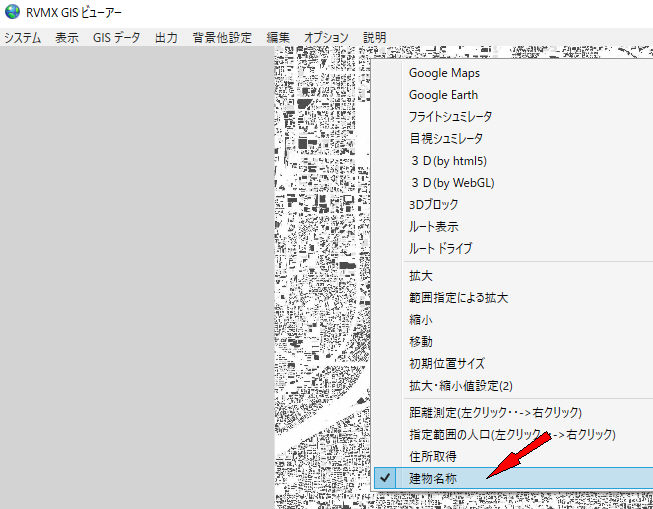This screenshot has width=653, height=509.
Task: Choose the 住所取得 menu item
Action: (x=434, y=456)
